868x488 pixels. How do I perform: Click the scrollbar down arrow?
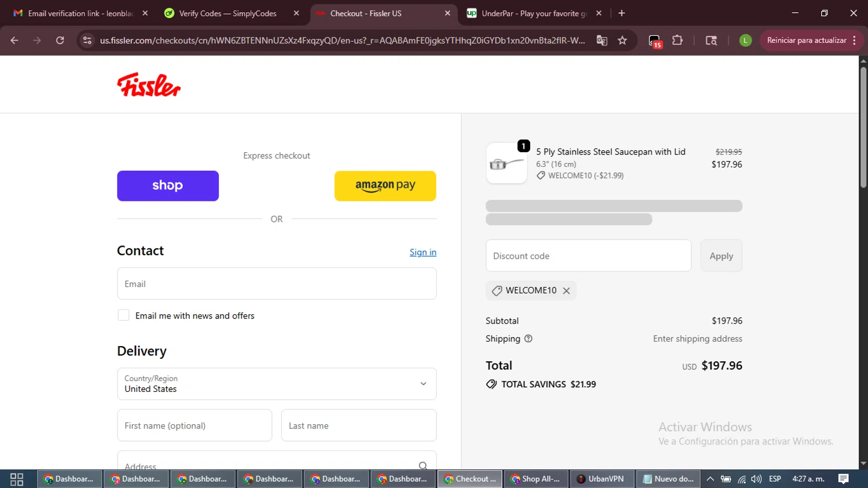coord(863,464)
